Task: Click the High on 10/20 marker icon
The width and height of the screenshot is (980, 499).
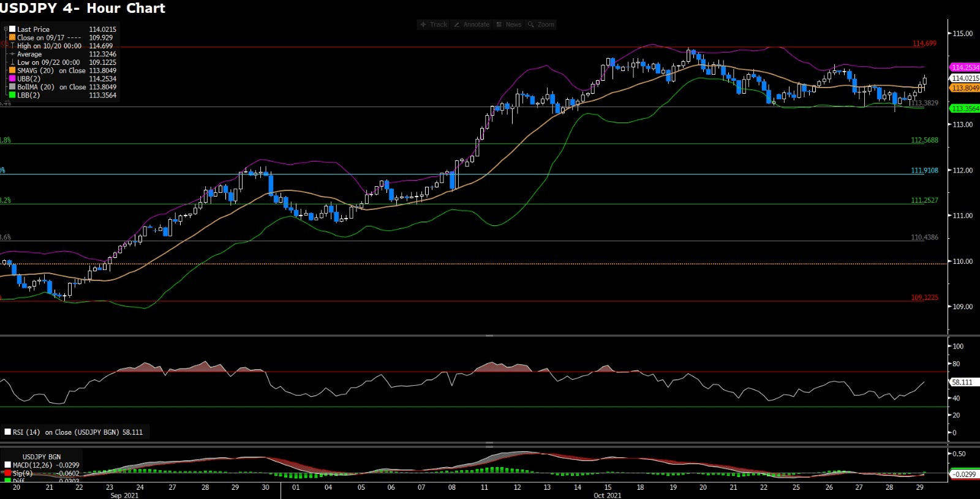Action: (x=12, y=45)
